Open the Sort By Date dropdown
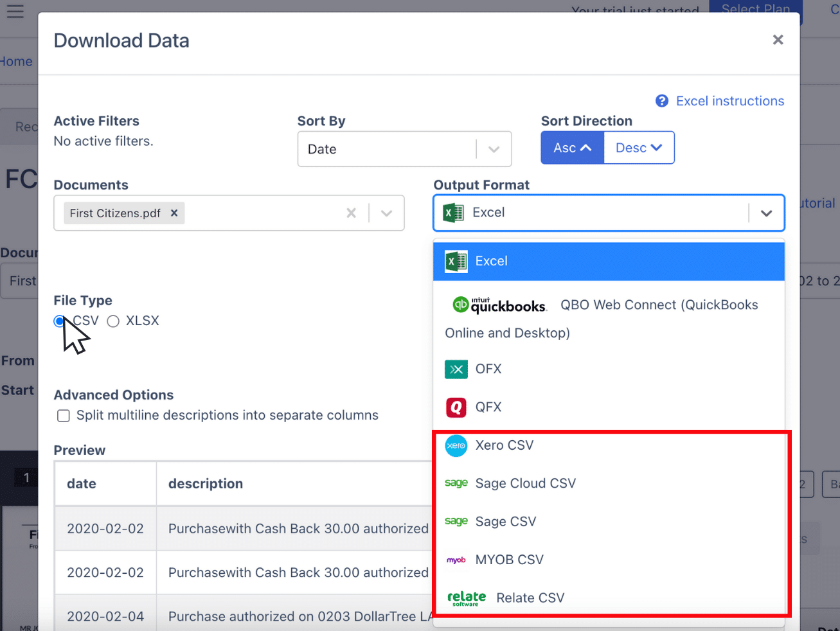The height and width of the screenshot is (631, 840). 404,149
